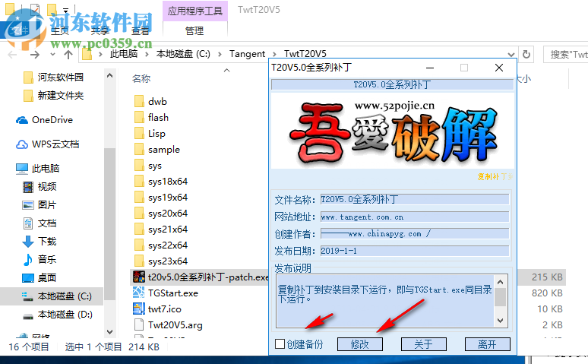Image resolution: width=588 pixels, height=364 pixels.
Task: Click the 文件名称 field in dialog
Action: pos(415,199)
